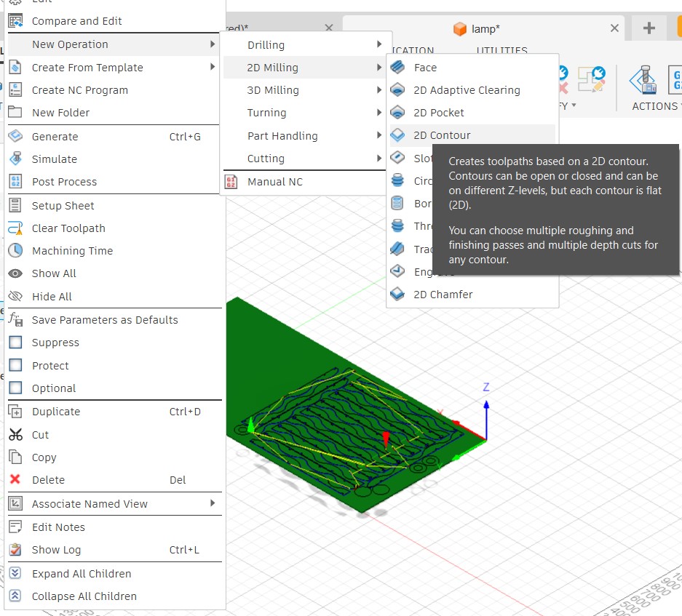
Task: Expand the Associate Named View submenu arrow
Action: pos(213,503)
